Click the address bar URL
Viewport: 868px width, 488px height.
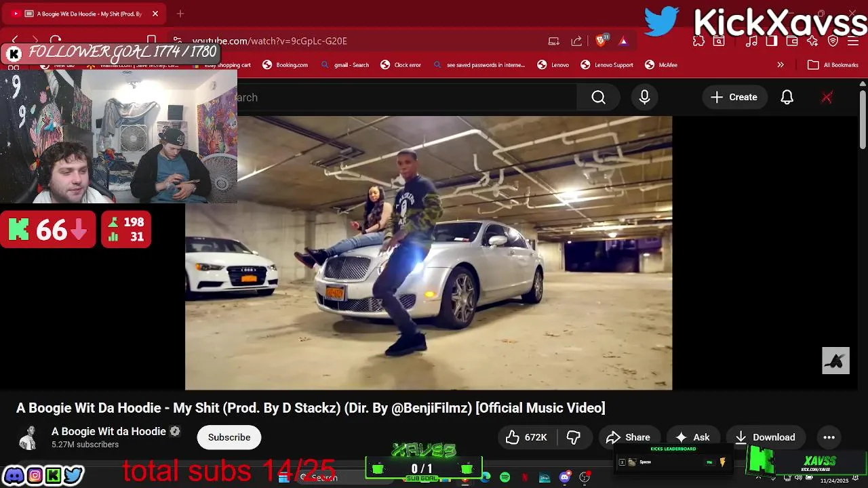(270, 41)
